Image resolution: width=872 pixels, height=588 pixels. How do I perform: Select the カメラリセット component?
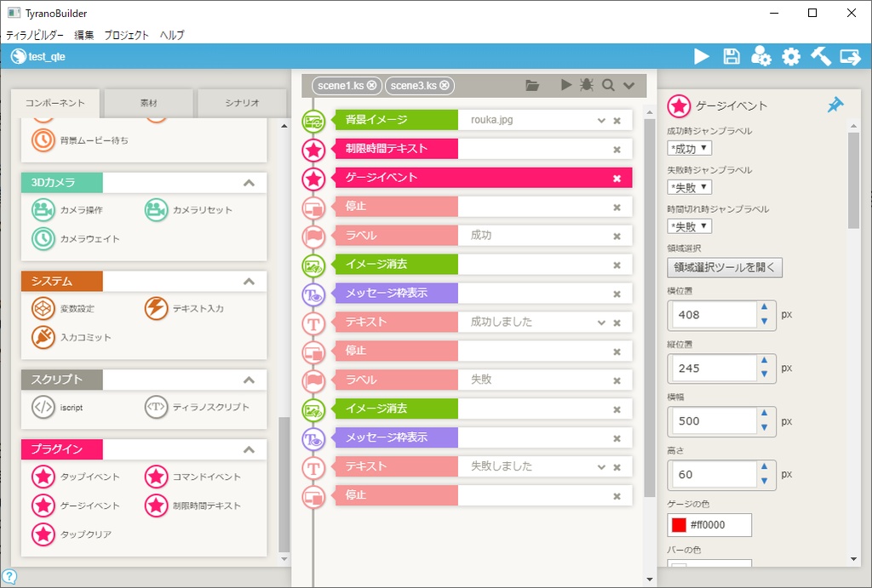(x=188, y=209)
